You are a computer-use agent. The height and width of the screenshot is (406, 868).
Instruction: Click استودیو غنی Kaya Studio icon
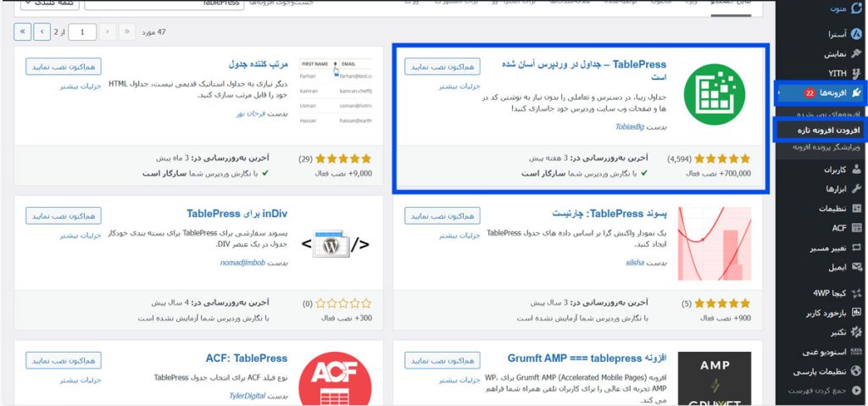point(856,353)
